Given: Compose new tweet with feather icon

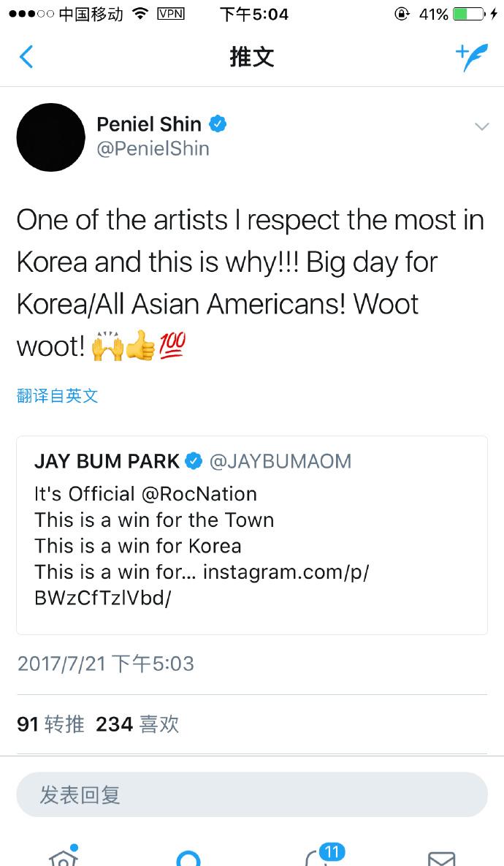Looking at the screenshot, I should [x=471, y=56].
